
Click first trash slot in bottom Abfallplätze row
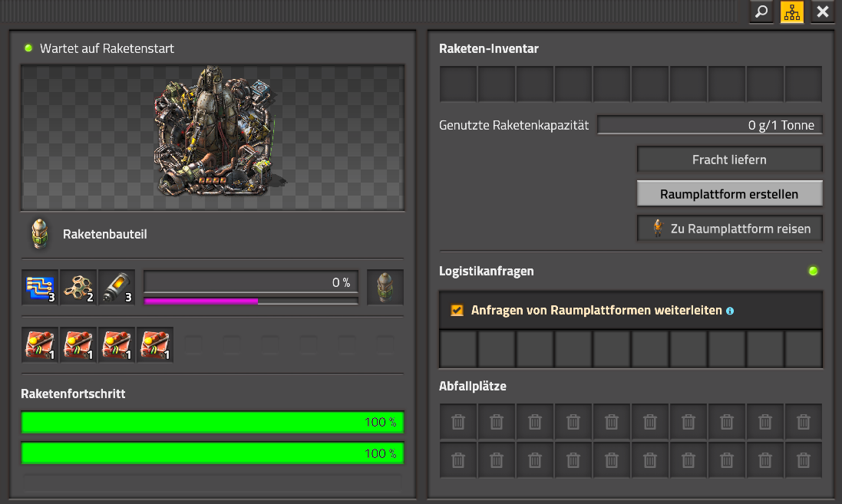point(458,460)
